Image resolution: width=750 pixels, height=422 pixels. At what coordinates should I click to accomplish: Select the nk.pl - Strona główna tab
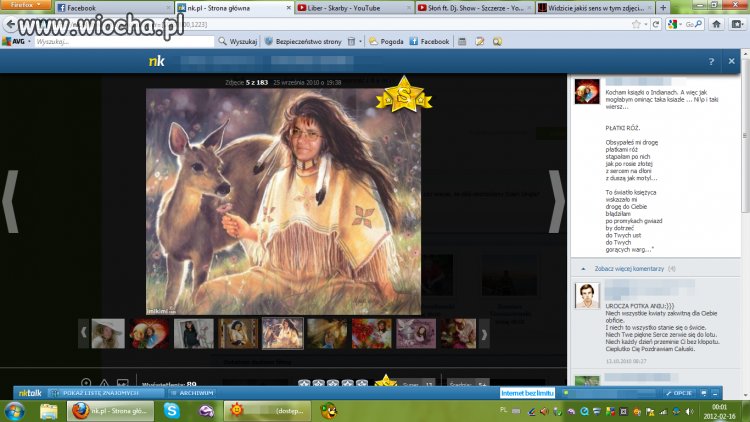(234, 8)
